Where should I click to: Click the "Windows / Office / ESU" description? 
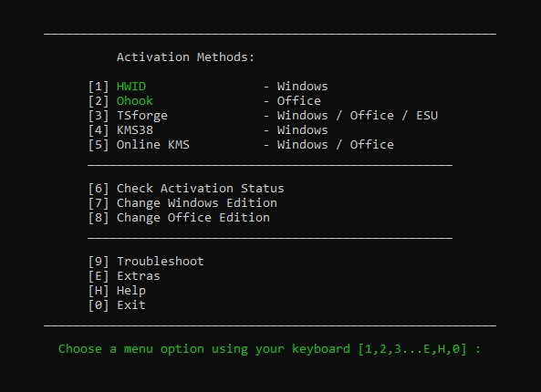tap(358, 116)
